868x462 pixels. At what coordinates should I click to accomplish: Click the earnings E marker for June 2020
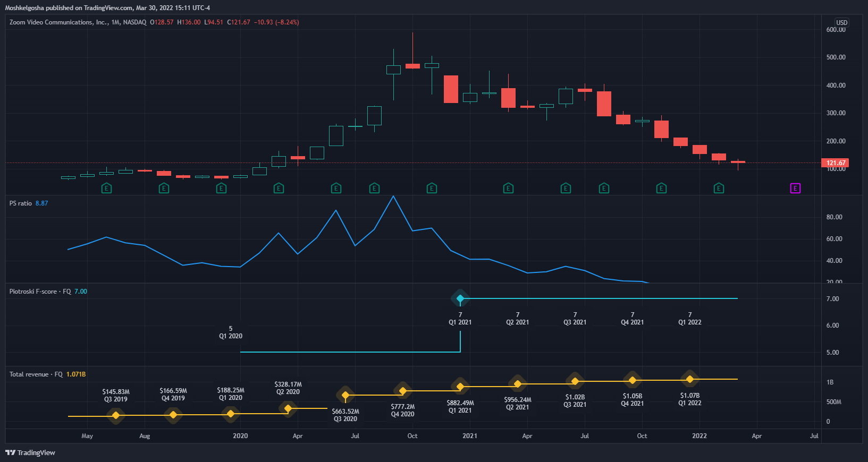[x=336, y=188]
